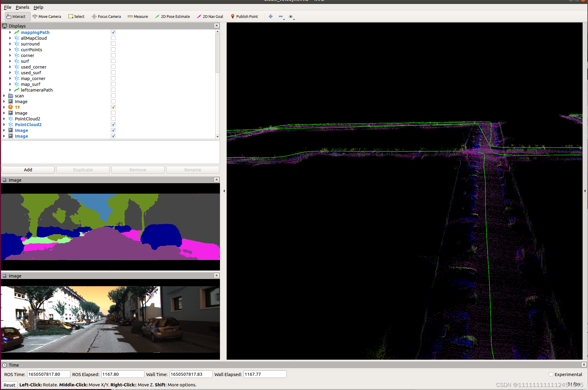588x390 pixels.
Task: Click the blue plus add-tool icon
Action: (x=271, y=16)
